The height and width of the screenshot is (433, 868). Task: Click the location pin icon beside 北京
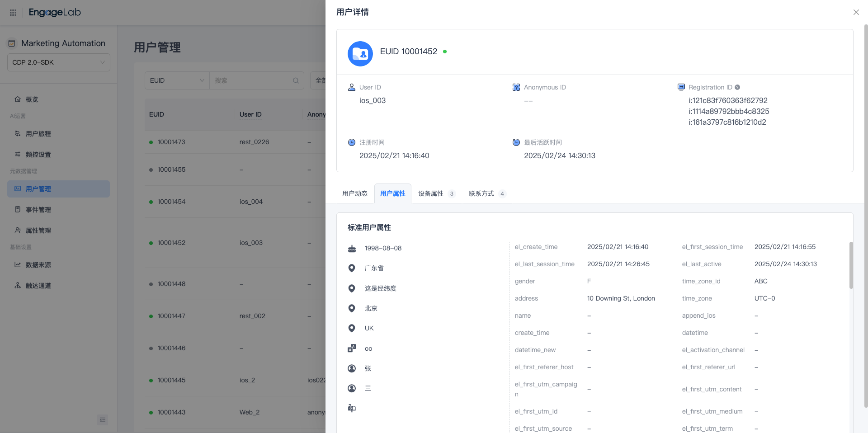(352, 308)
